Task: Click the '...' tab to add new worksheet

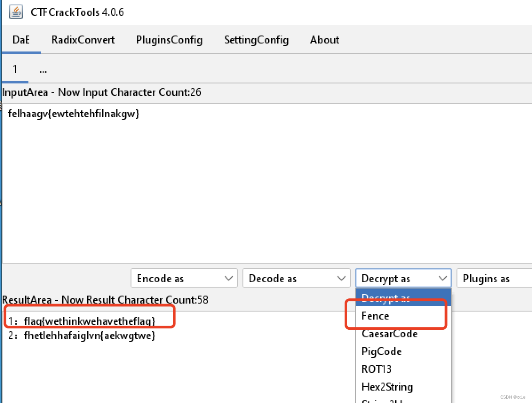Action: coord(43,69)
